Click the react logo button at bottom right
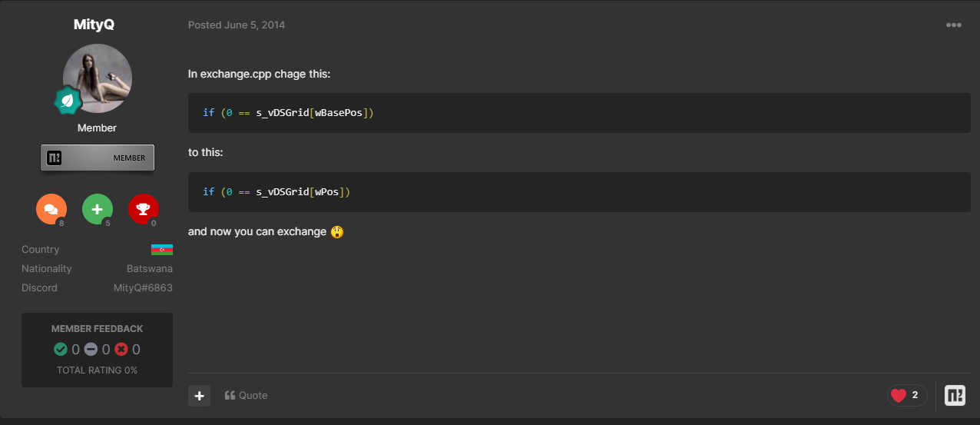Image resolution: width=980 pixels, height=425 pixels. point(955,395)
